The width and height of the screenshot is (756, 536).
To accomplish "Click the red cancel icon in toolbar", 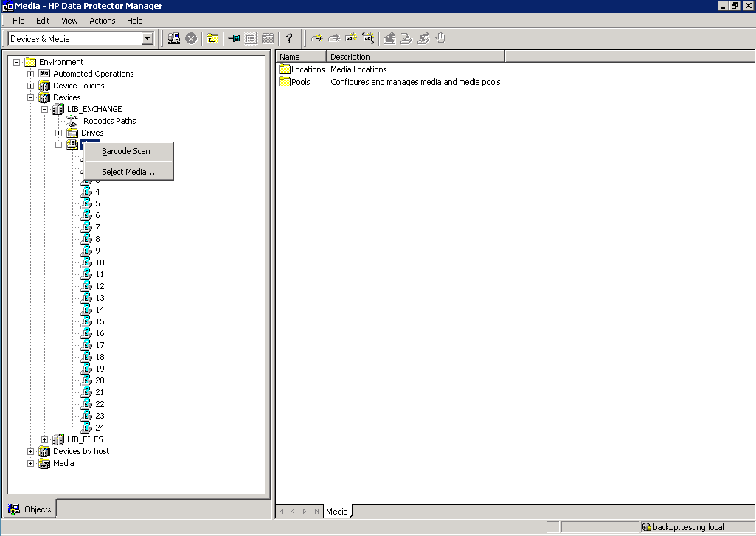I will (x=191, y=38).
